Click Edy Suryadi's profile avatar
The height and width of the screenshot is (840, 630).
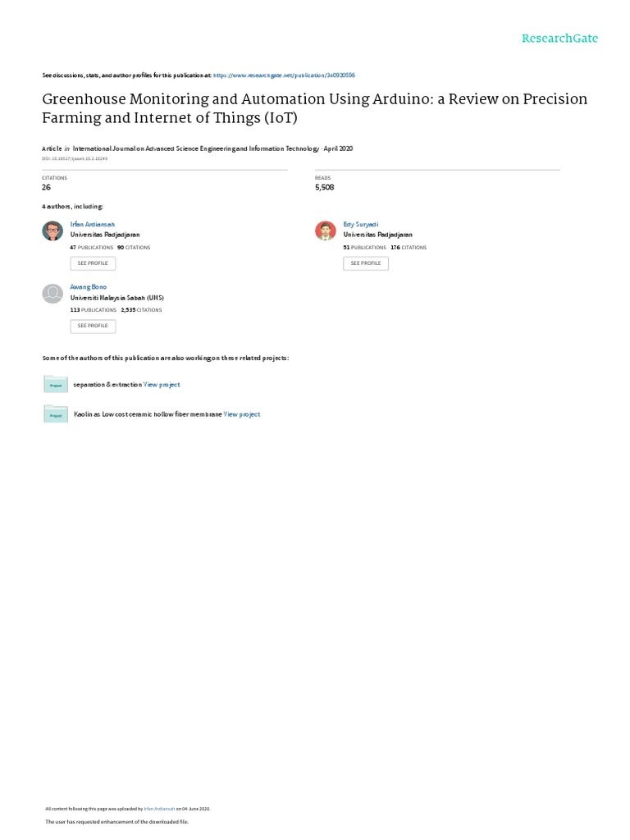[x=326, y=231]
